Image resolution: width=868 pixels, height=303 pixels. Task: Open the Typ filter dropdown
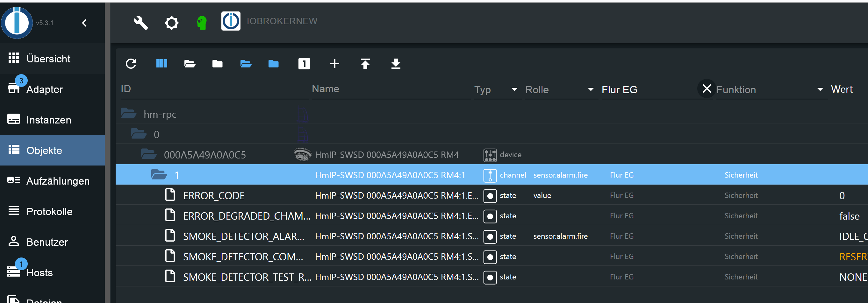[x=514, y=89]
